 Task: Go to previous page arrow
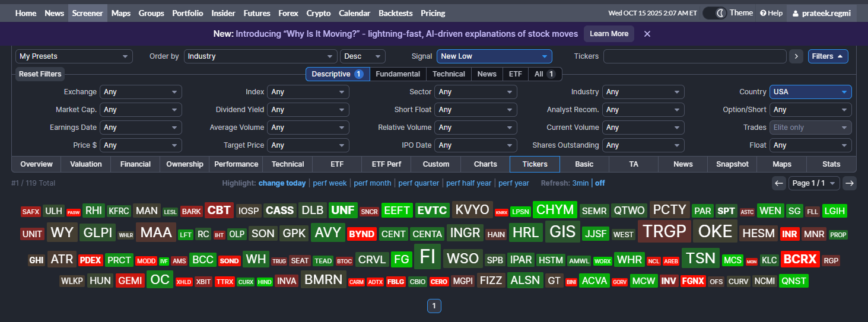pos(779,183)
